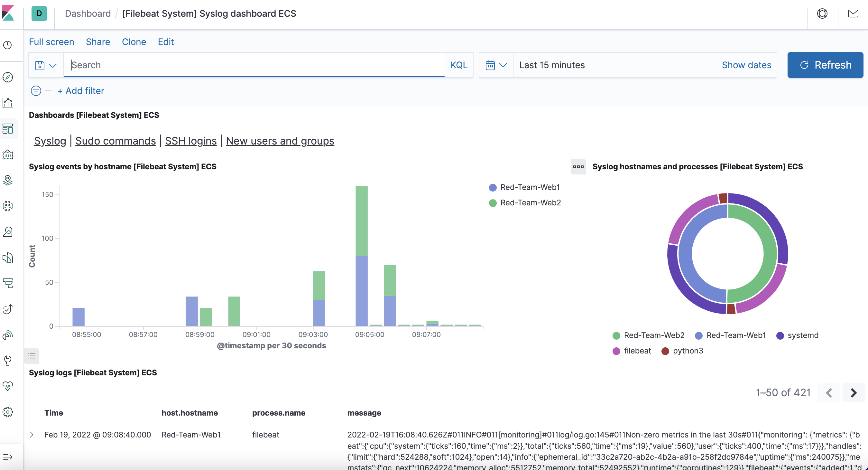Open Discover compass icon in sidebar
The image size is (868, 470).
click(x=7, y=77)
